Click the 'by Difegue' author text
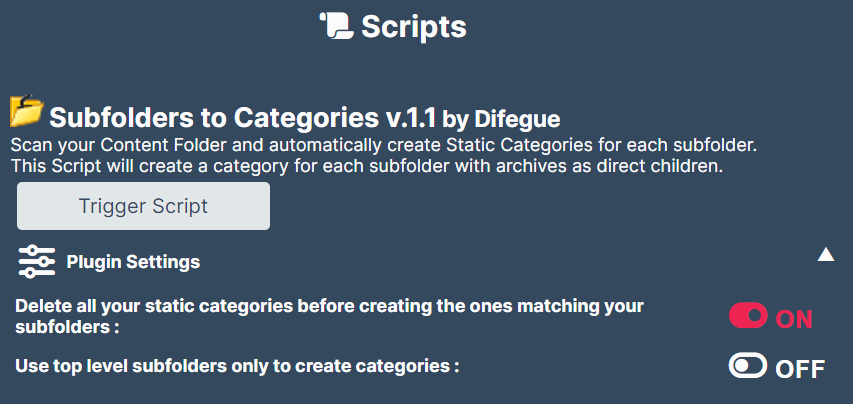Viewport: 853px width, 404px height. point(501,119)
